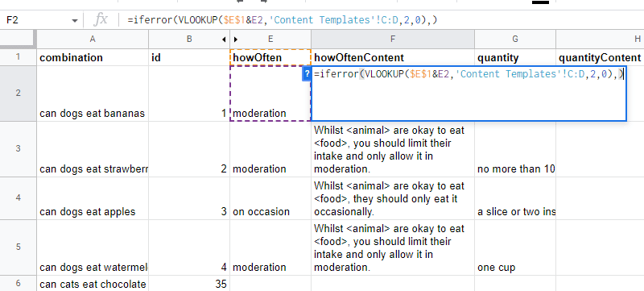Viewport: 644px width, 291px height.
Task: Select the row 5 header
Action: pyautogui.click(x=18, y=247)
